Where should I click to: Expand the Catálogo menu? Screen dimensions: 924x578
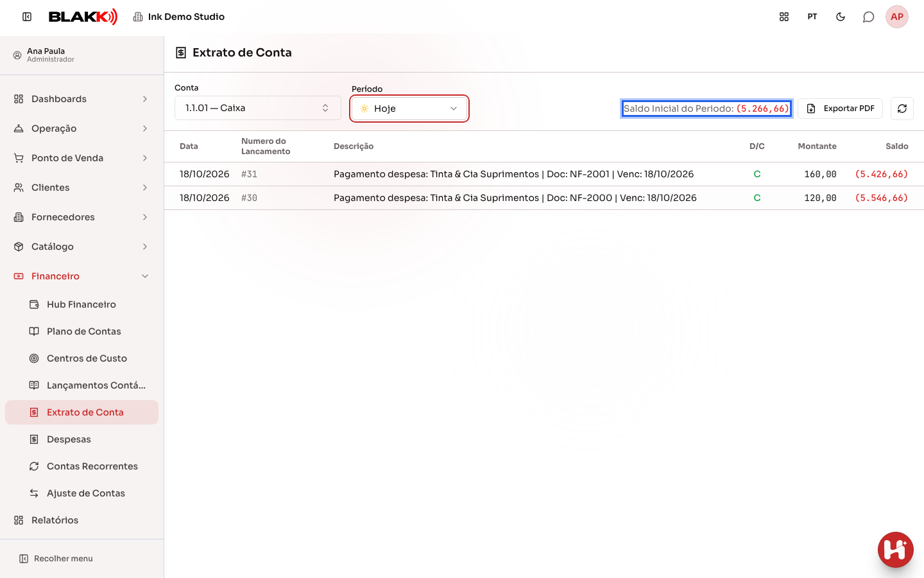(82, 247)
